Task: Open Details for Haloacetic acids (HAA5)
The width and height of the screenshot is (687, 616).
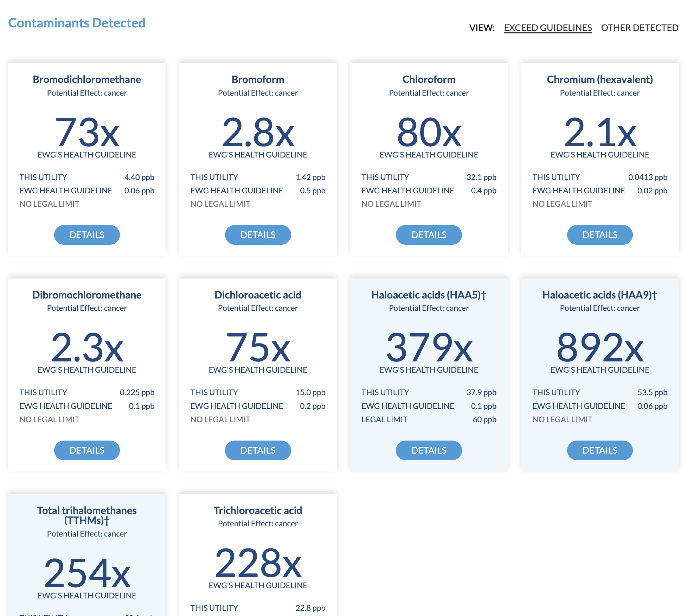Action: click(429, 450)
